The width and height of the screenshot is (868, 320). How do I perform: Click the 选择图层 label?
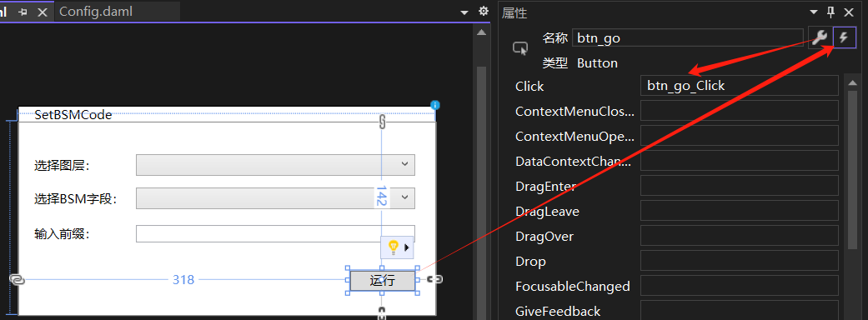(x=62, y=165)
